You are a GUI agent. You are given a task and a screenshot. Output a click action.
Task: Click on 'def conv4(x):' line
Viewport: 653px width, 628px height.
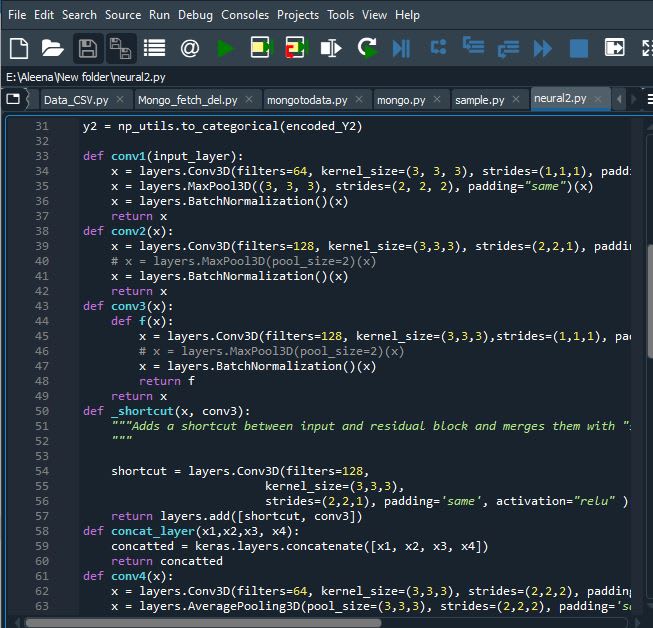[x=128, y=576]
